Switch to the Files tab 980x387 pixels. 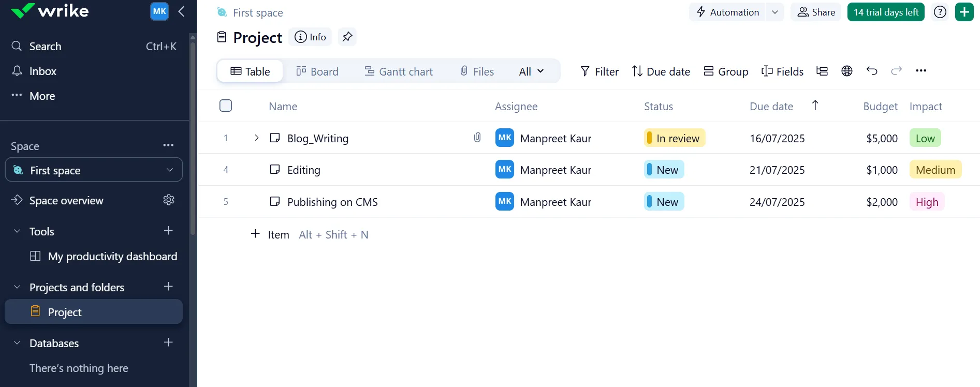pos(477,71)
